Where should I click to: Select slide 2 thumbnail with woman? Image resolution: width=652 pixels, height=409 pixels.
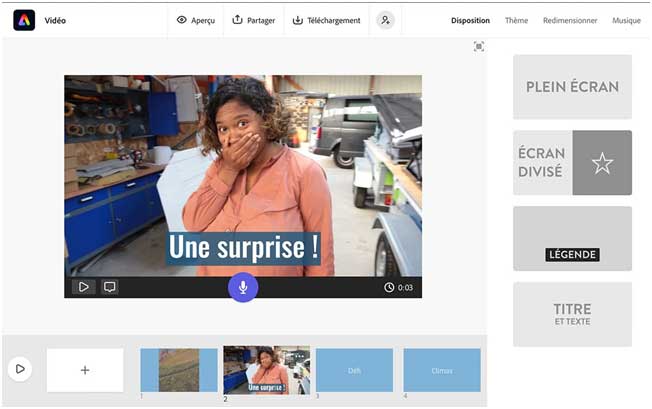pos(267,370)
